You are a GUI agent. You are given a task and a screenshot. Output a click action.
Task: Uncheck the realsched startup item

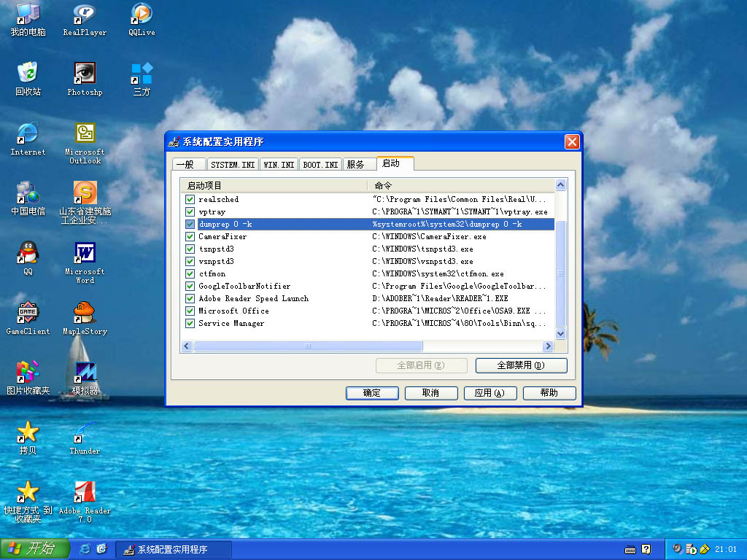click(190, 200)
